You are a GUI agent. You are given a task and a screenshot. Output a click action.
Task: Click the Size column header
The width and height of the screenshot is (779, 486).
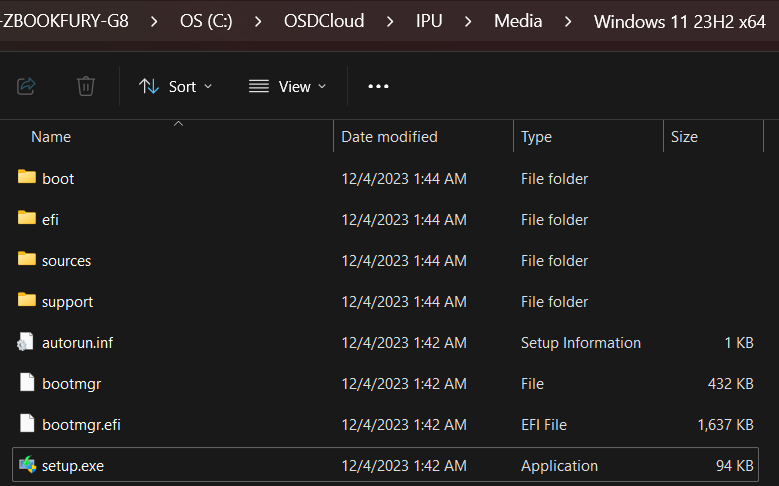coord(684,137)
